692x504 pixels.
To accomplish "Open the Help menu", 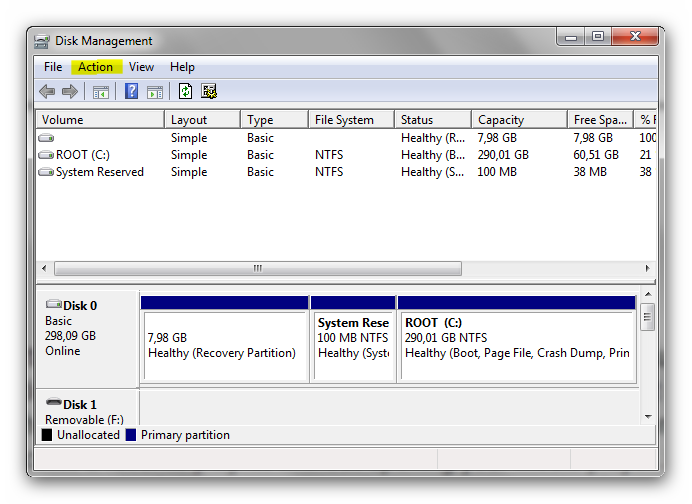I will click(182, 67).
